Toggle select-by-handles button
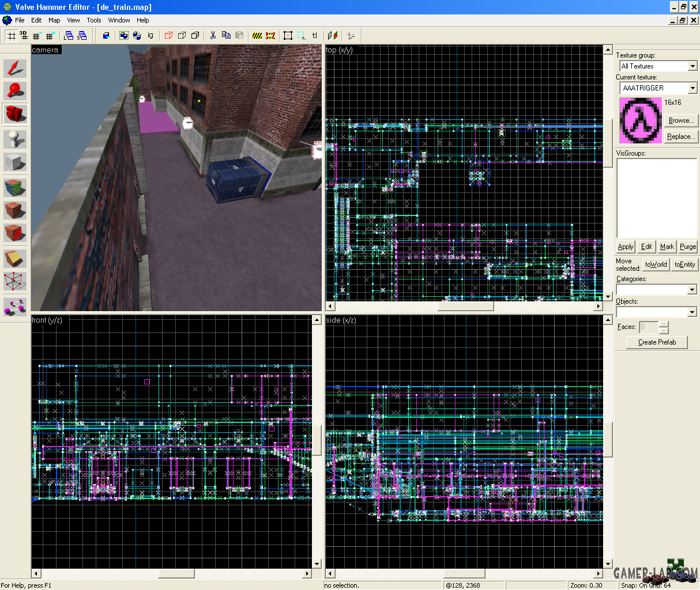700x590 pixels. point(288,36)
